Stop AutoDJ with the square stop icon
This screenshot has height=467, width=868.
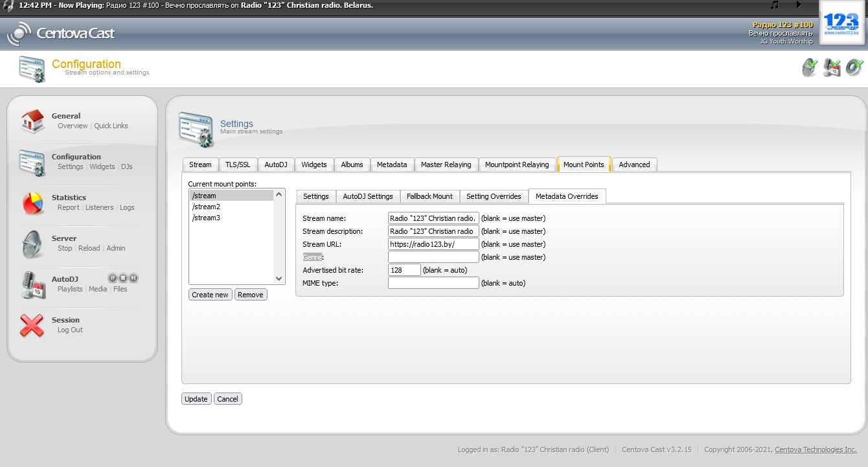pyautogui.click(x=122, y=278)
